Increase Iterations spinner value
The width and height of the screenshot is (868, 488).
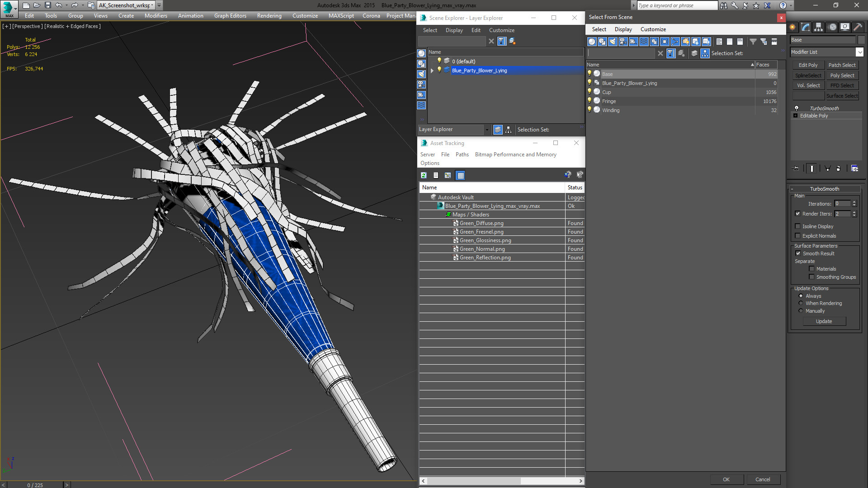point(854,202)
